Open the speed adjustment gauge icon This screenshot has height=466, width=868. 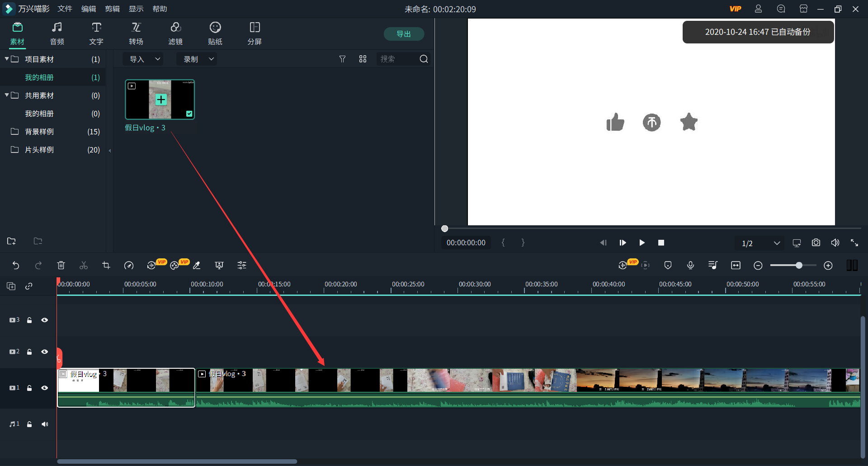tap(129, 266)
